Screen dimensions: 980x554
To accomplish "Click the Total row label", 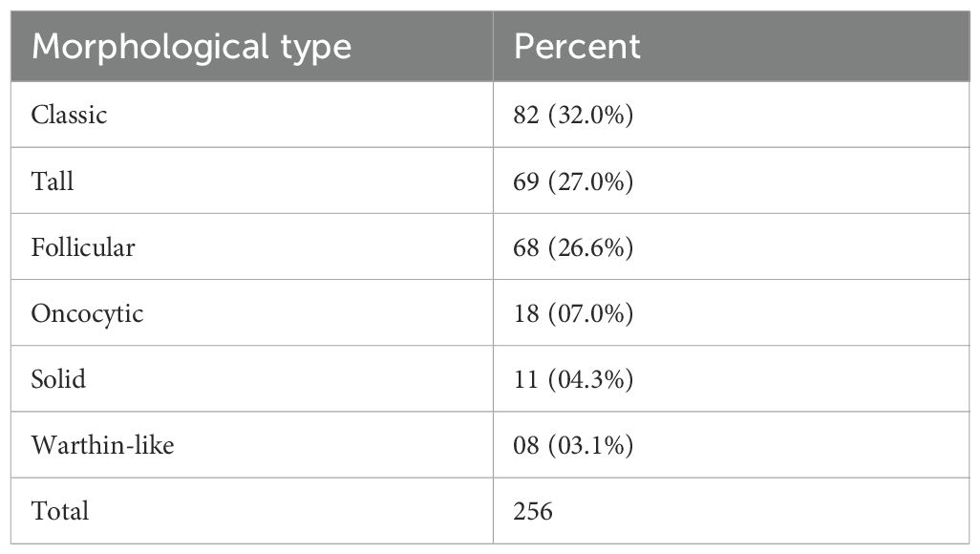I will pyautogui.click(x=59, y=511).
